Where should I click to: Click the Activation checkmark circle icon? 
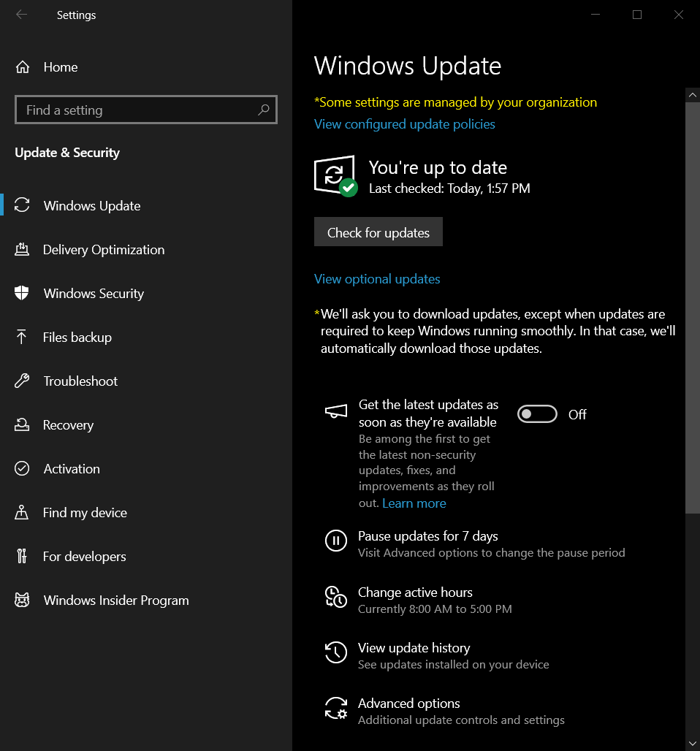[x=22, y=468]
